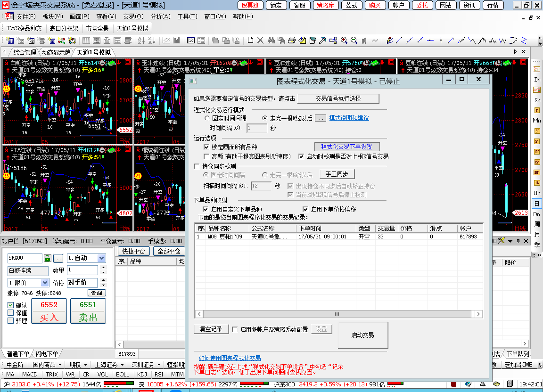This screenshot has height=392, width=543.
Task: Toggle the 启用下单价格偏移 checkbox
Action: tap(305, 209)
